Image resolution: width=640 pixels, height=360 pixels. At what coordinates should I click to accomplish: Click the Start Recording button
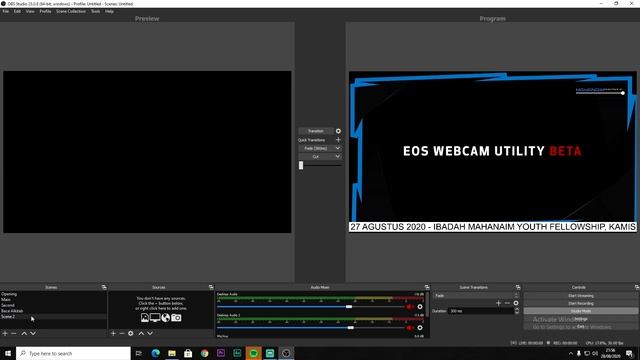click(x=581, y=303)
